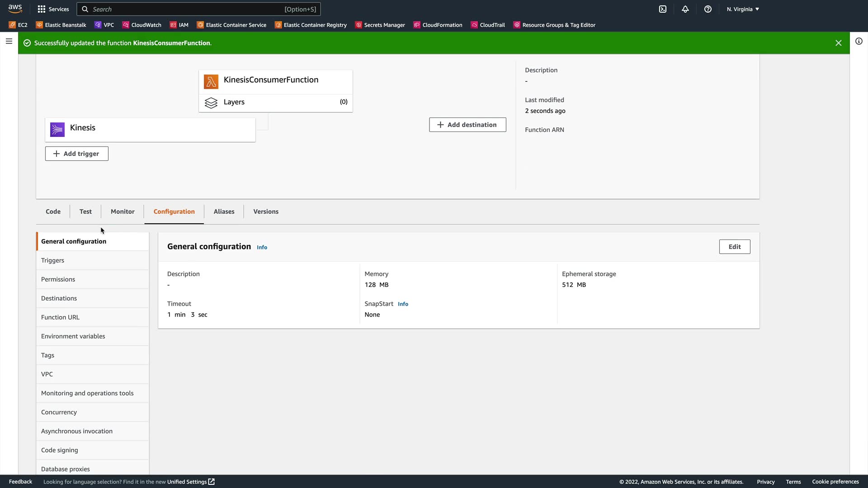Switch to the Monitor tab
This screenshot has width=868, height=488.
[123, 211]
